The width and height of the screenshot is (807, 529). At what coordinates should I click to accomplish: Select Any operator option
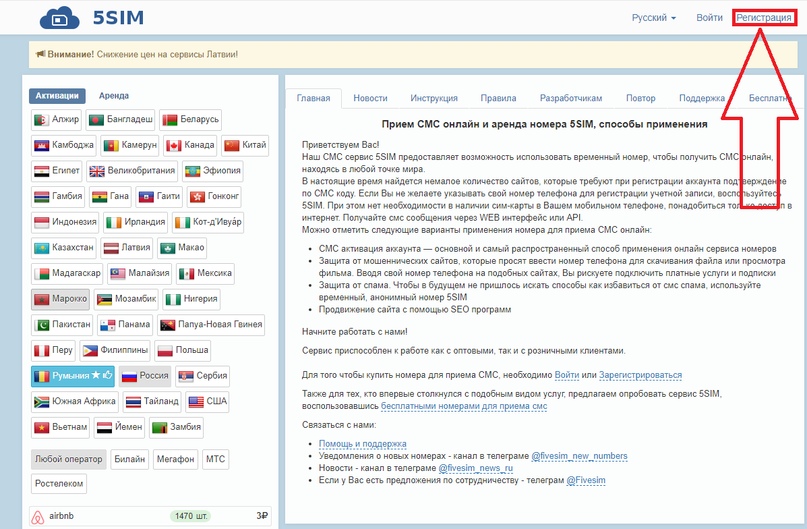[68, 459]
